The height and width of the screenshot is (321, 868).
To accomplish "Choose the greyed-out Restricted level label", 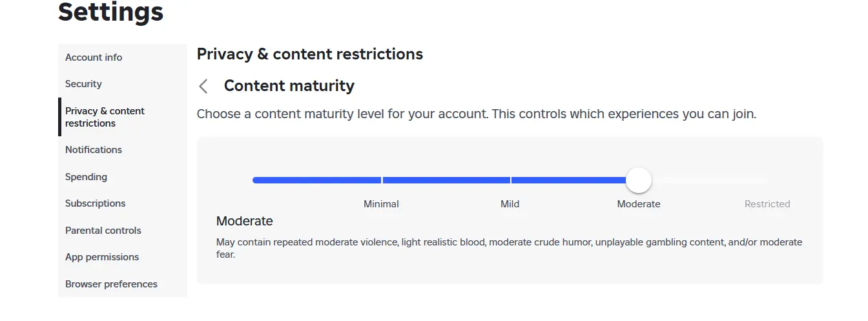I will click(767, 204).
